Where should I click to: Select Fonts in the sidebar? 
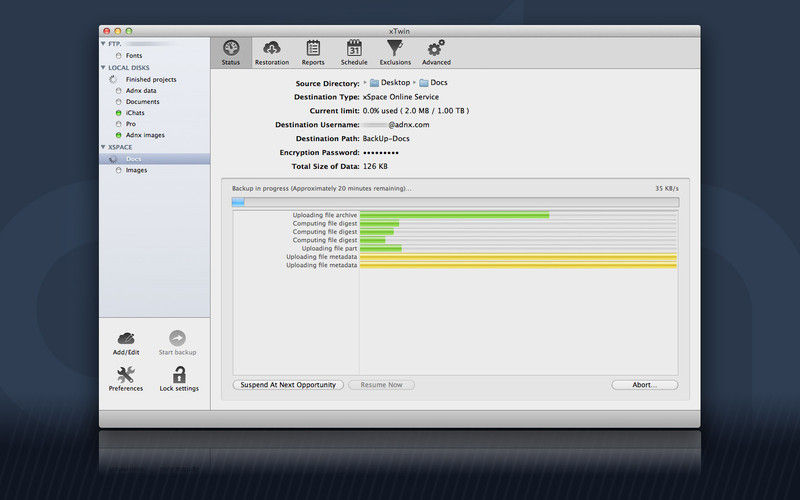click(x=134, y=56)
